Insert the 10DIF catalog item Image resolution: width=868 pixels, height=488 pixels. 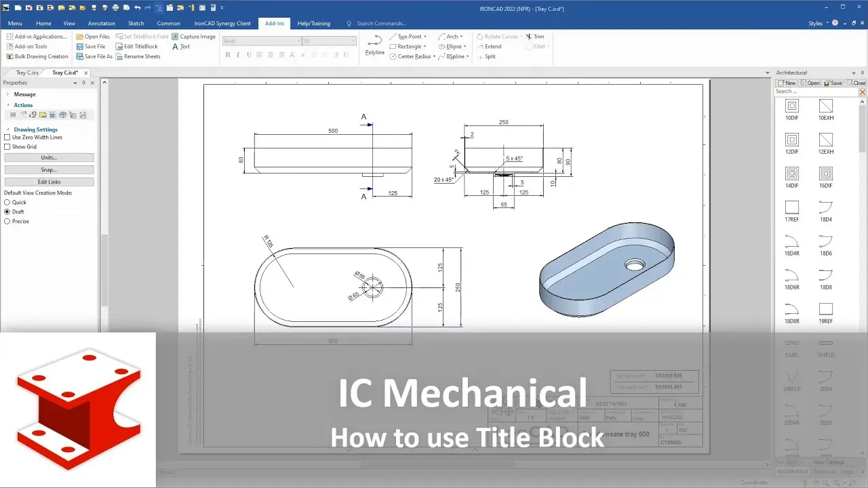792,108
